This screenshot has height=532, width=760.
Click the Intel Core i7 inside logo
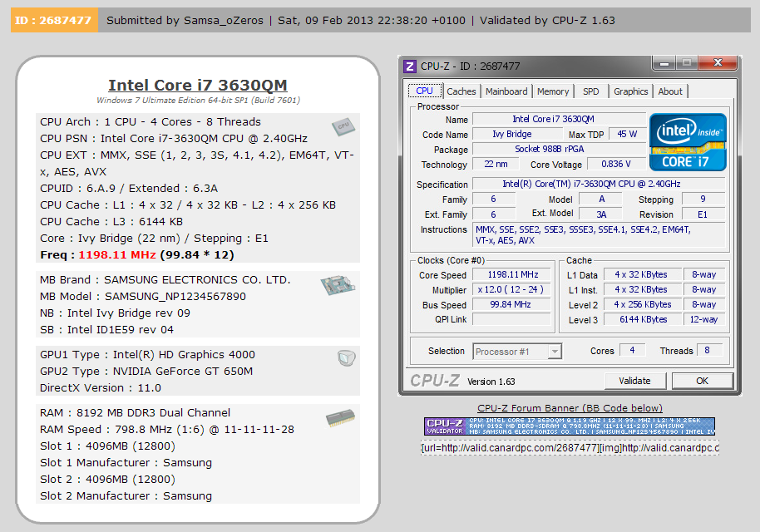coord(688,142)
